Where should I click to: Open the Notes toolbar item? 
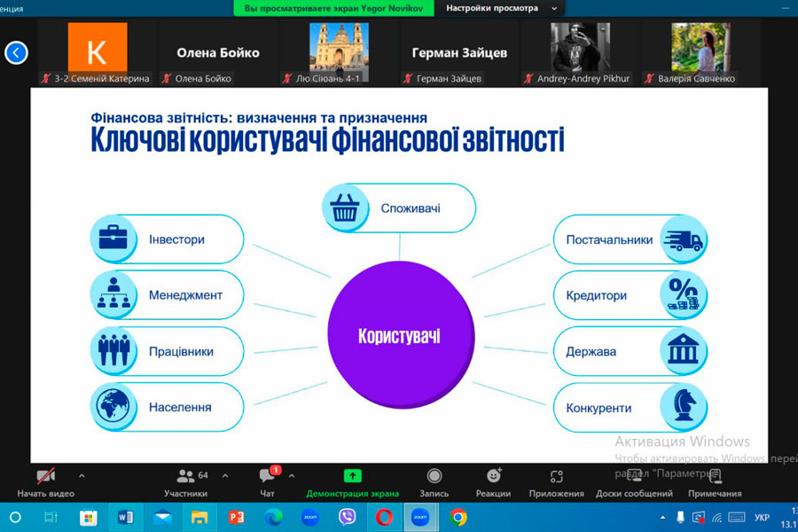(715, 482)
